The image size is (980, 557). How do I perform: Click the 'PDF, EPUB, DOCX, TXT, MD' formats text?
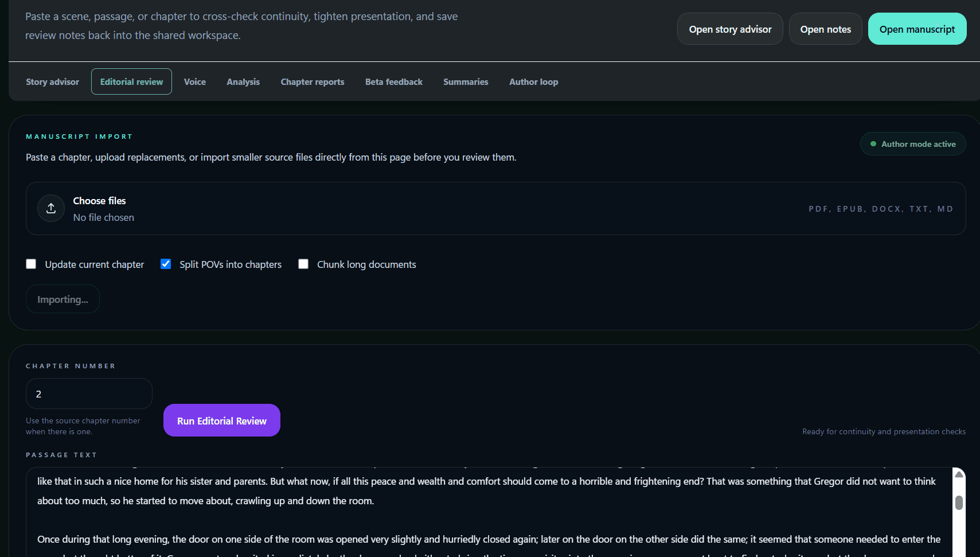point(881,209)
